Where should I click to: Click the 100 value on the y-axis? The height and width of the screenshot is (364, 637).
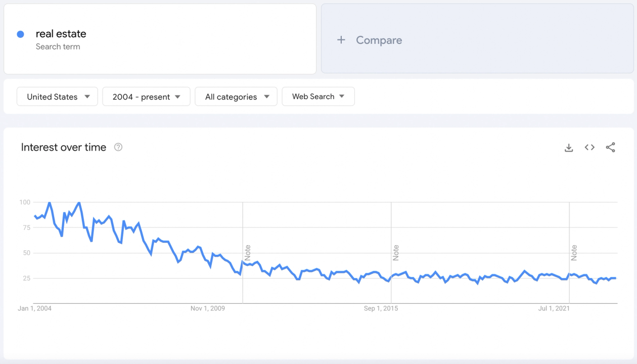(x=25, y=202)
